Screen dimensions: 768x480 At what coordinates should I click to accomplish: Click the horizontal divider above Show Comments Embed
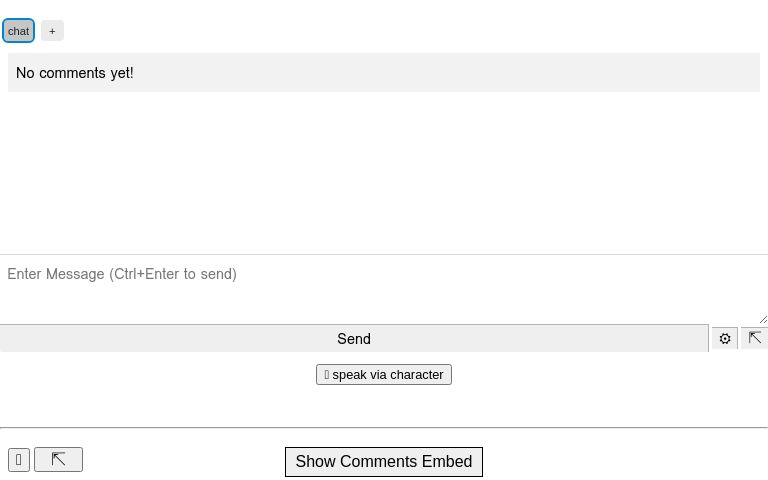(x=384, y=428)
